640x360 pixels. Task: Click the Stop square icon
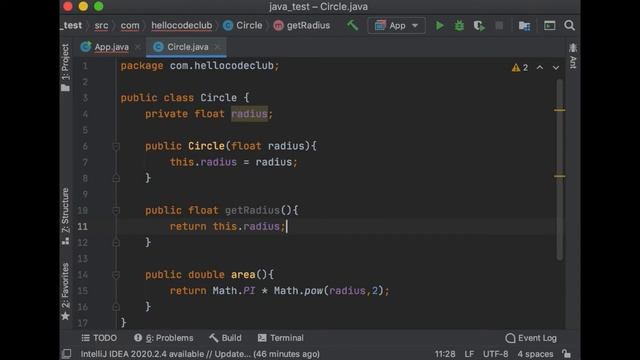(x=499, y=26)
